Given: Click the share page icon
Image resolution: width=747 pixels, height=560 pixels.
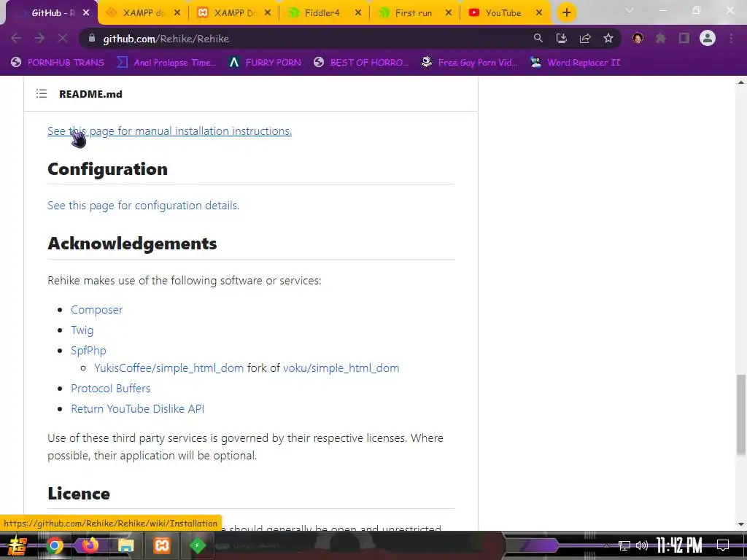Looking at the screenshot, I should tap(585, 38).
